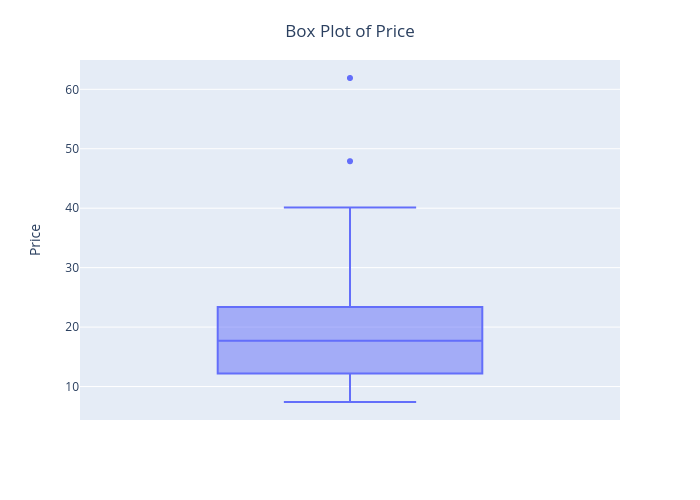Select the short lower whisker vertical line
The height and width of the screenshot is (500, 700).
point(350,388)
